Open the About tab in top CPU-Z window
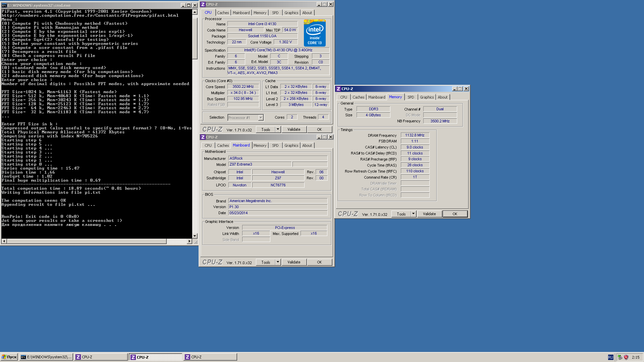Image resolution: width=644 pixels, height=362 pixels. (307, 13)
